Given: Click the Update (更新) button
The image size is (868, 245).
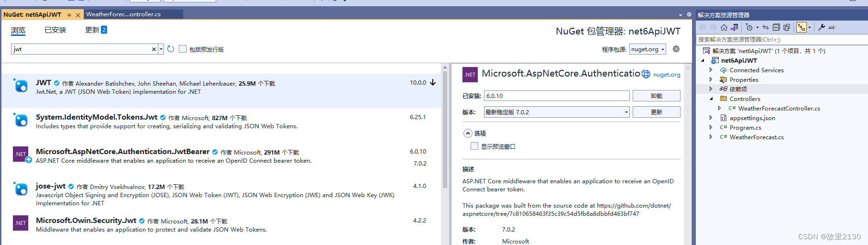Looking at the screenshot, I should coord(656,112).
